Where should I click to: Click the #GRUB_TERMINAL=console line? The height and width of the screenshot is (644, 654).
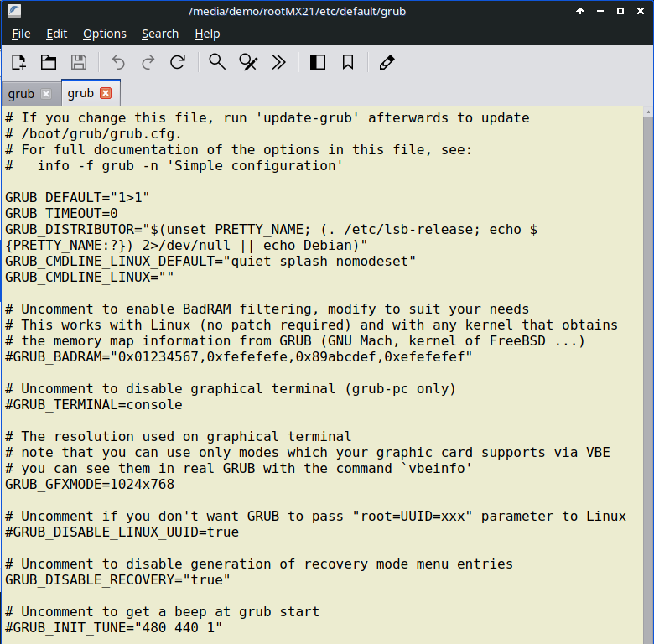coord(93,404)
